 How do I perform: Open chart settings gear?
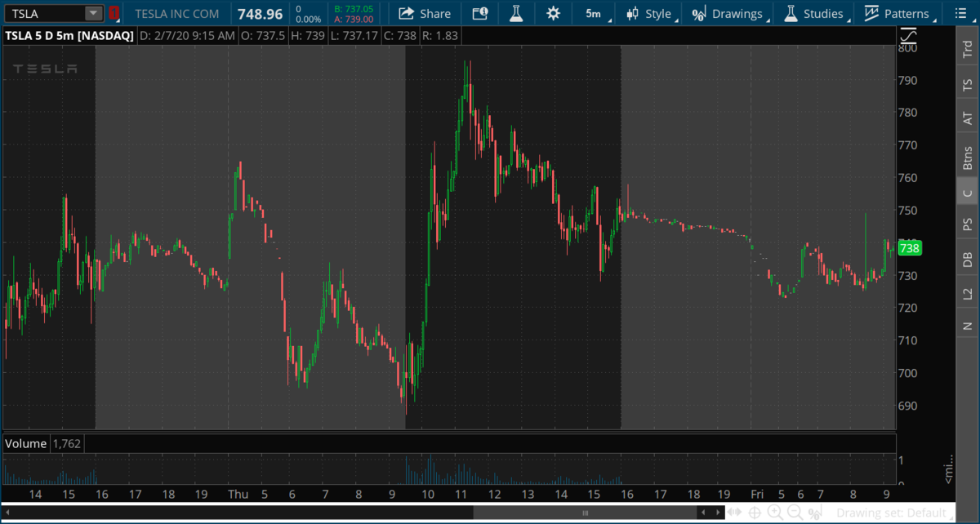point(554,13)
